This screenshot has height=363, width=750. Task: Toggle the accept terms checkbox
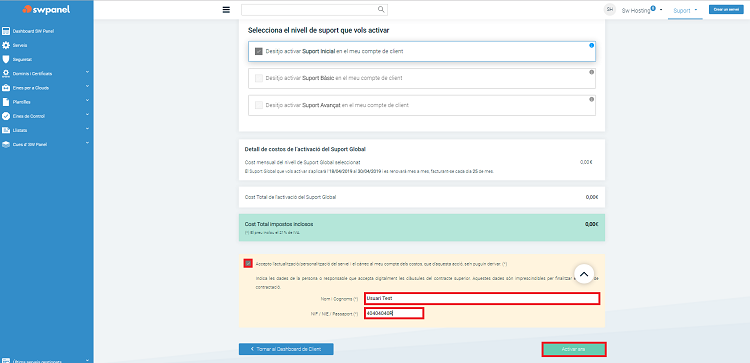248,264
